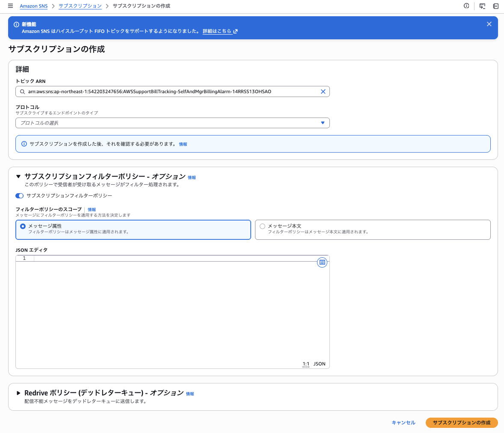Clear the Topic ARN field with the X icon
504x433 pixels.
point(323,91)
